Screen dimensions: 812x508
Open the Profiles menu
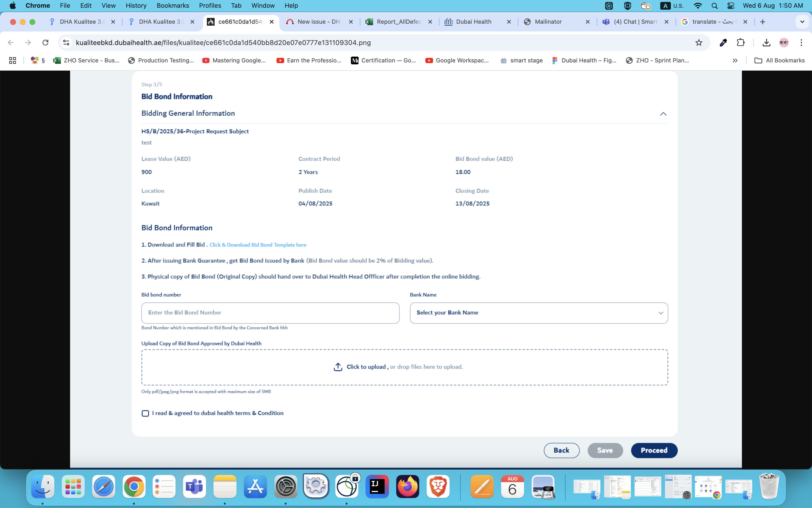click(x=210, y=6)
